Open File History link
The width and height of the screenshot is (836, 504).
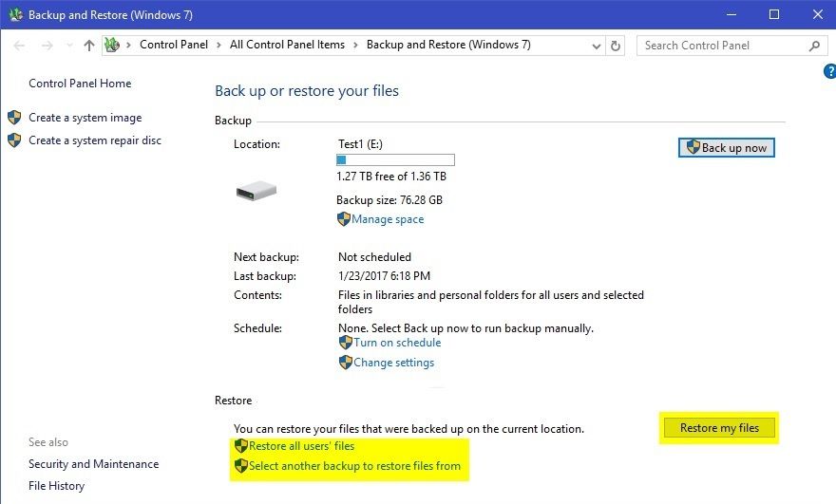56,486
